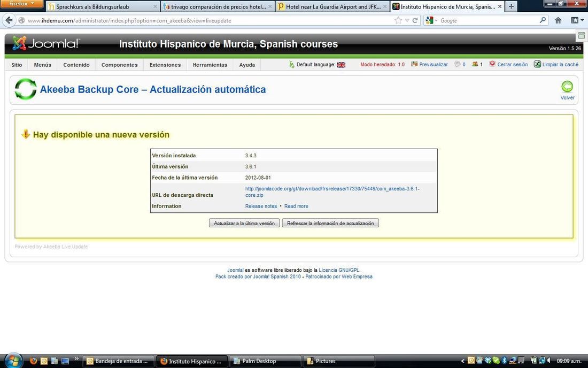
Task: Click latest version value 3.6.1
Action: (251, 166)
